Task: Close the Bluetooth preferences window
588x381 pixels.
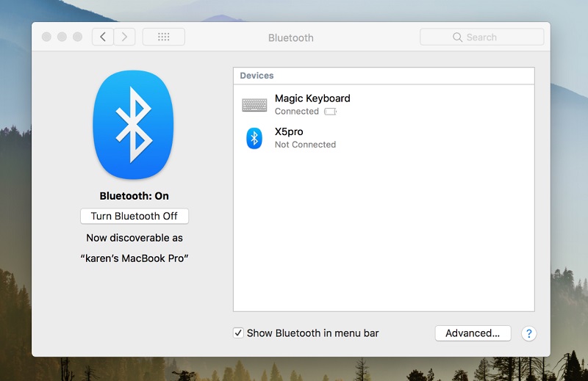Action: (46, 37)
